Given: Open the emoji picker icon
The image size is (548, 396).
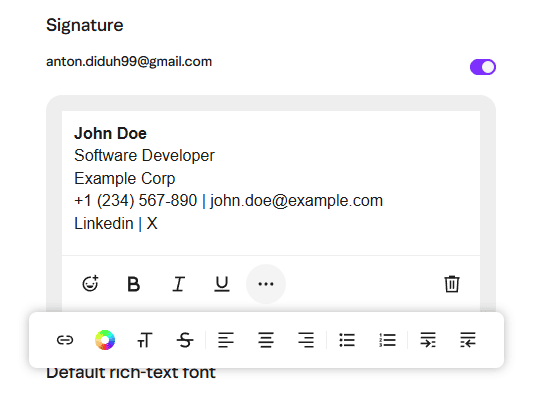Looking at the screenshot, I should point(90,283).
